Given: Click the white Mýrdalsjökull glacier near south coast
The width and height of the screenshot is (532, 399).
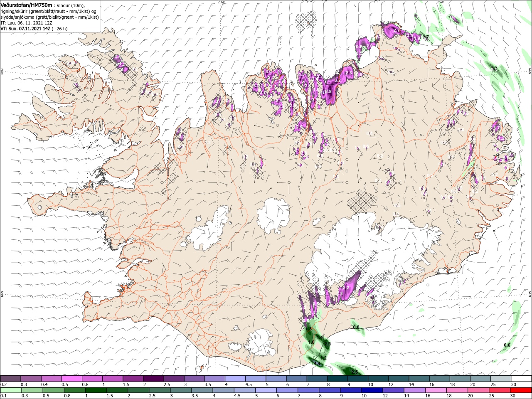Looking at the screenshot, I should [261, 343].
